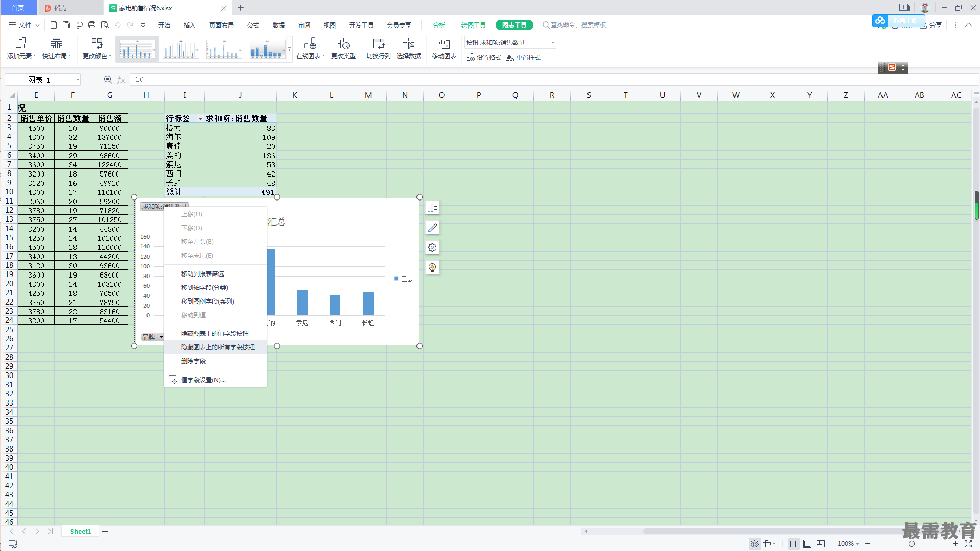Screen dimensions: 980x551
Task: Choose 隐藏图表上的值字段按钮
Action: tap(215, 334)
